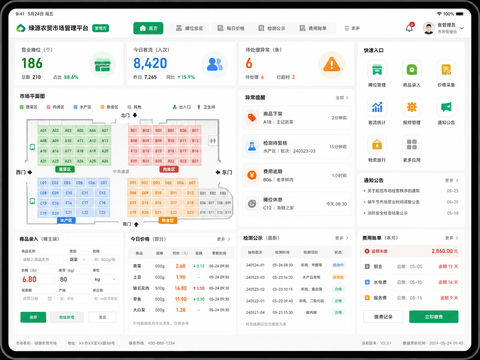Click the C12 stall rest alert entry
This screenshot has height=360, width=480.
point(296,204)
